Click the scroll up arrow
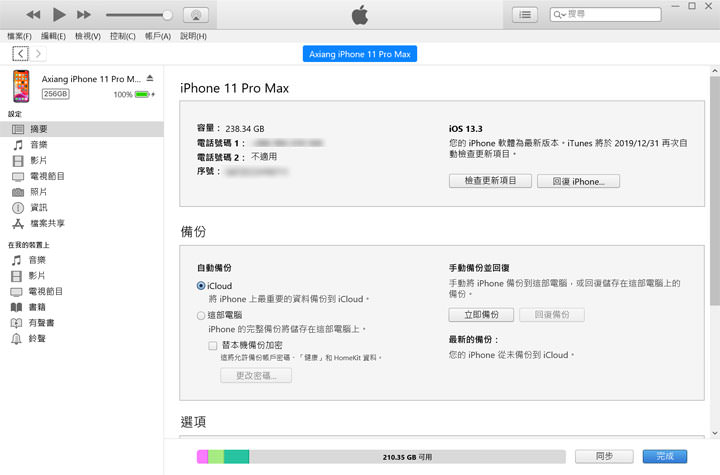This screenshot has width=720, height=475. pyautogui.click(x=714, y=71)
